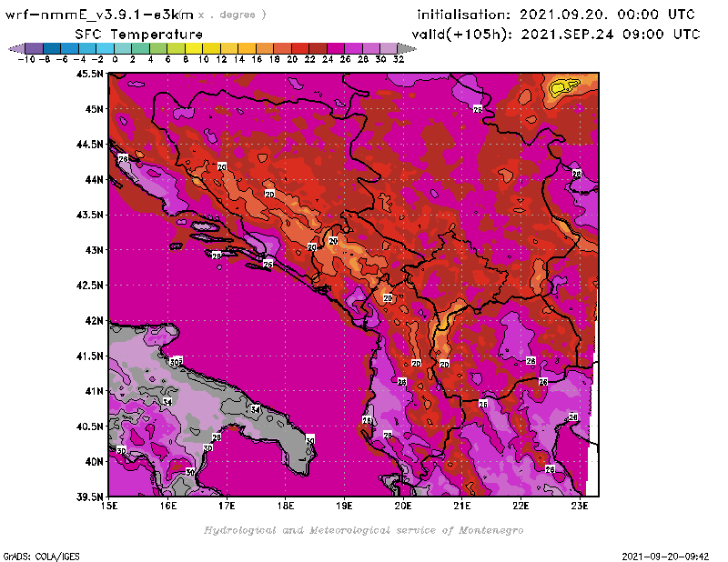This screenshot has height=562, width=728.
Task: Click the left arrow end below -10 on colorbar
Action: pos(16,49)
